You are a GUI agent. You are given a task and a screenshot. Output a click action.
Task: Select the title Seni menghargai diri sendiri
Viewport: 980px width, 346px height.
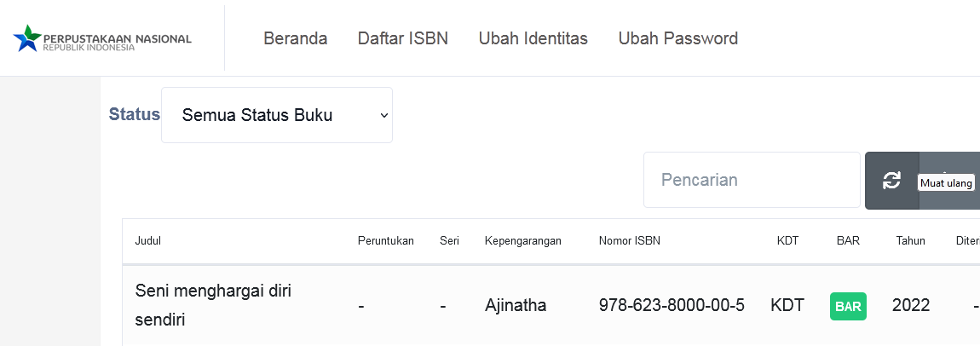[x=214, y=305]
